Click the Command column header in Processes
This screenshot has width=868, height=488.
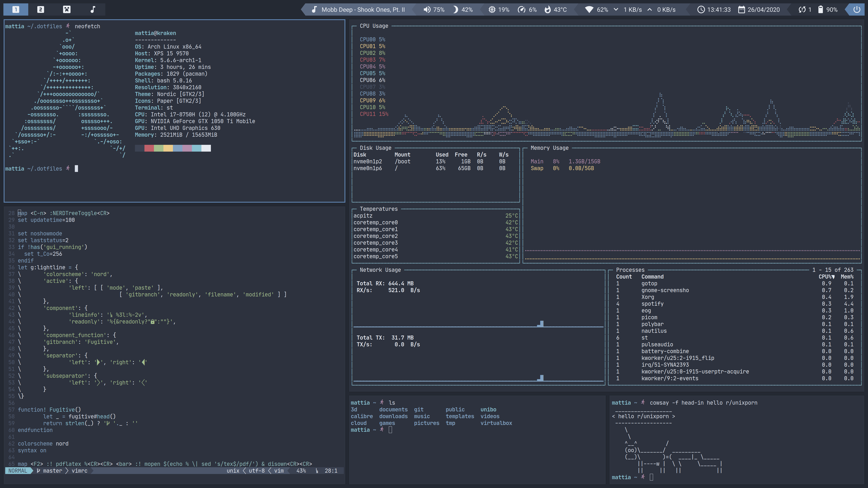pos(652,277)
